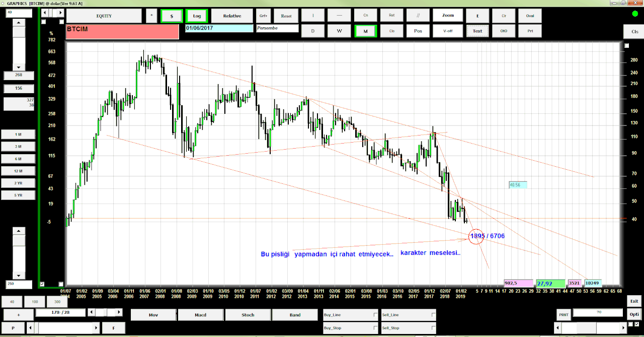Screen dimensions: 644x337
Task: Toggle the small checkbox at chart top-right corner
Action: tap(626, 45)
